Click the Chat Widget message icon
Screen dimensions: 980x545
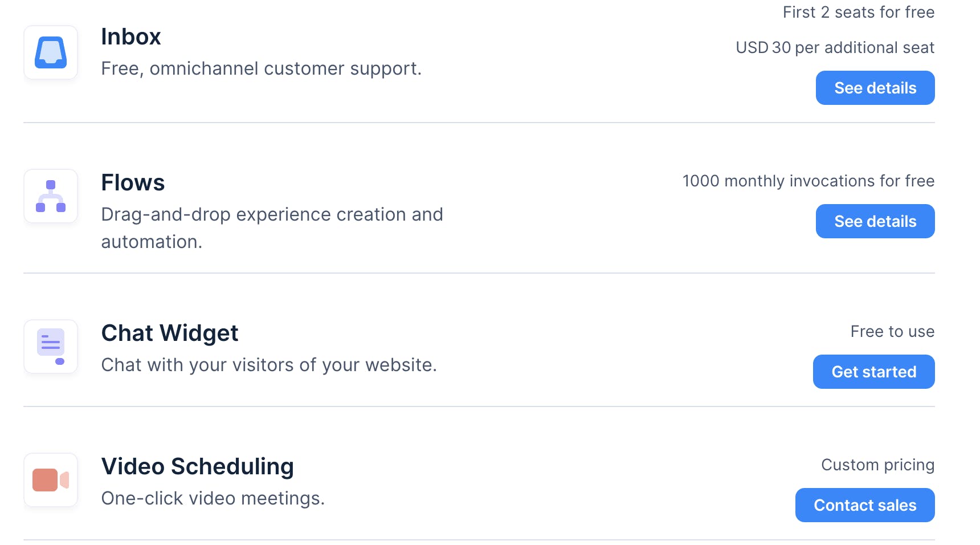pyautogui.click(x=51, y=347)
